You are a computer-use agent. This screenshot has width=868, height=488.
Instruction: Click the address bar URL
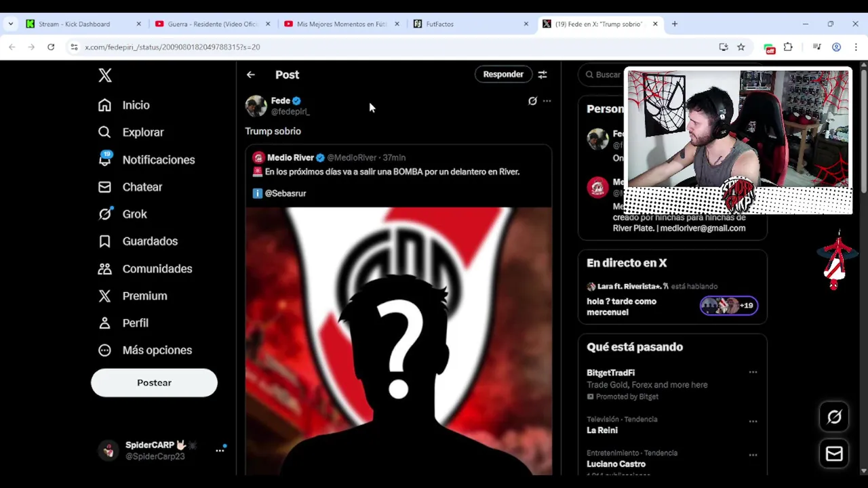[172, 47]
